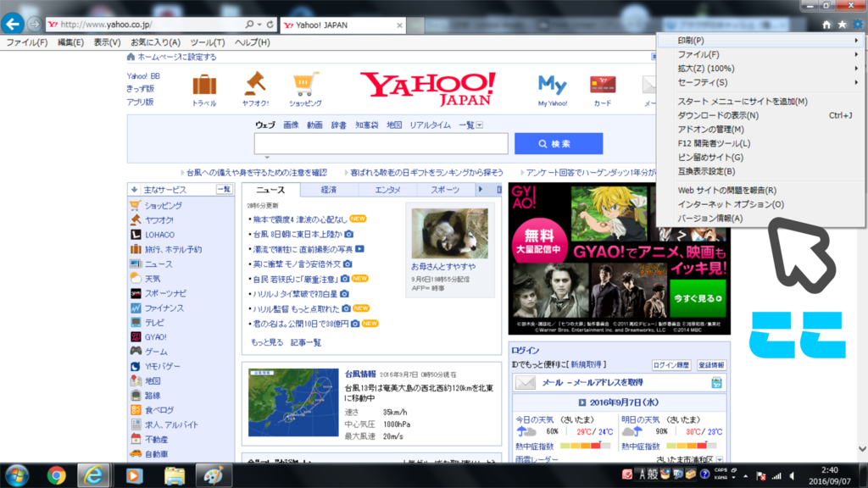Open the Paint taskbar icon
This screenshot has width=868, height=488.
(x=213, y=476)
